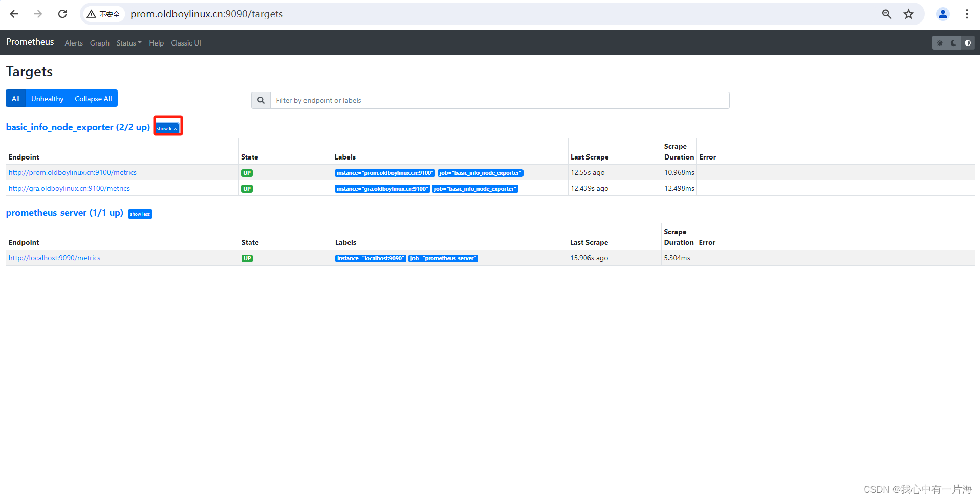Collapse prometheus_server with show less button

click(140, 214)
